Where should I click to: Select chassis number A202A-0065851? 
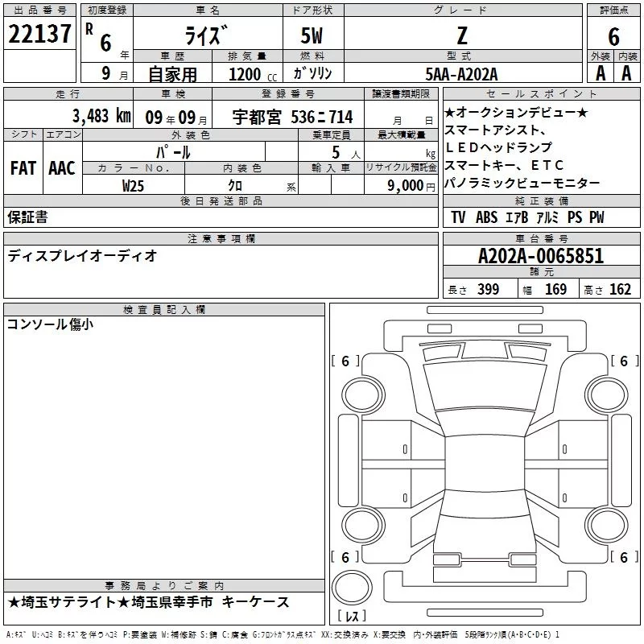[540, 256]
